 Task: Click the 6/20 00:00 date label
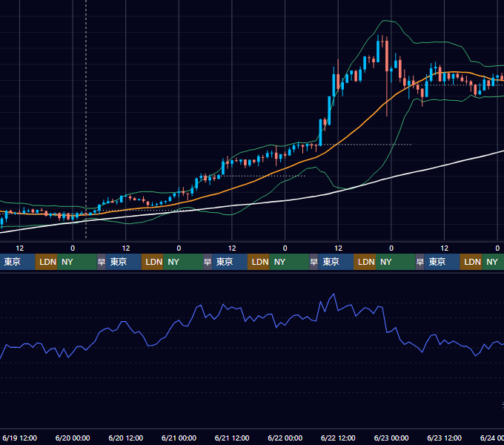(x=73, y=438)
